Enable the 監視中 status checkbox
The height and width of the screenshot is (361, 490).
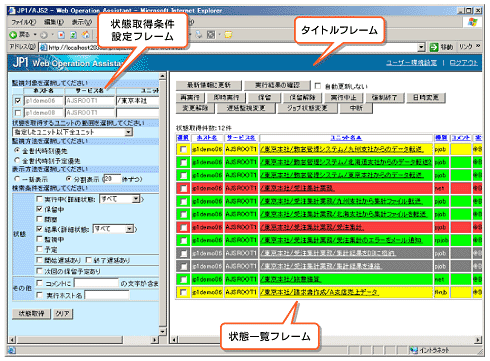[39, 239]
